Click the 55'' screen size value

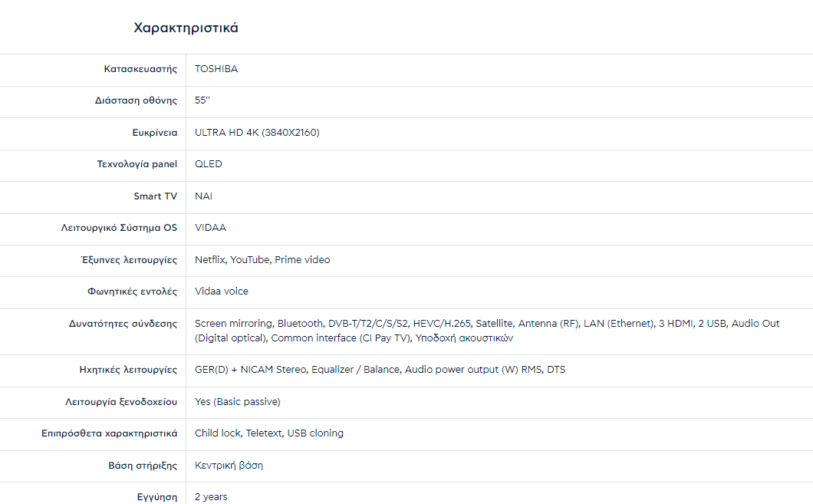click(x=202, y=100)
